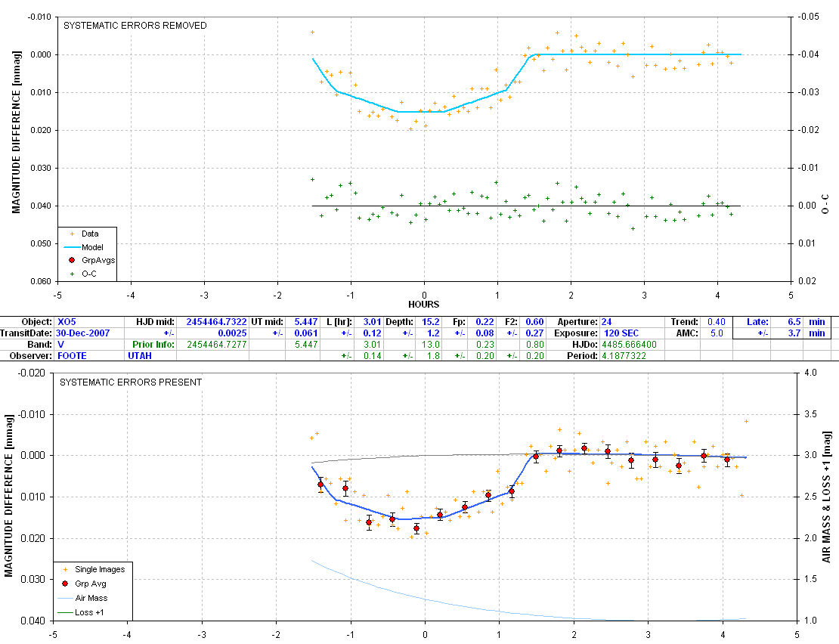Click the HJD mid value 2454464.7322
Image resolution: width=839 pixels, height=644 pixels.
click(x=216, y=322)
